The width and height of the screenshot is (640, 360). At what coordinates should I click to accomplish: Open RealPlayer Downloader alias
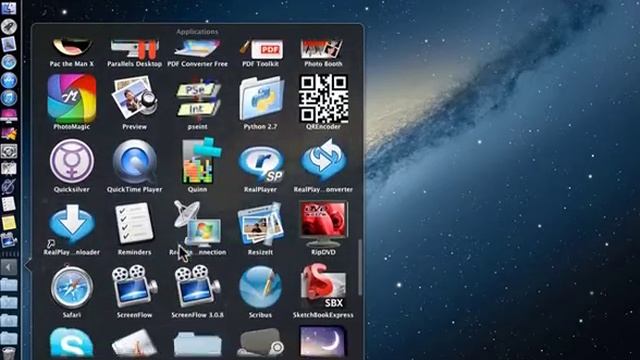[72, 224]
